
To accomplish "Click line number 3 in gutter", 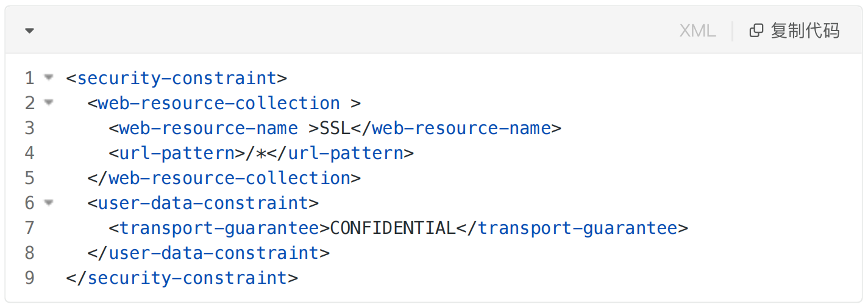I will click(29, 128).
